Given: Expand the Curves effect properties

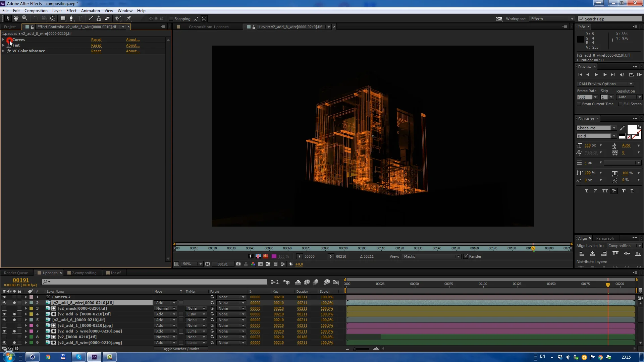Looking at the screenshot, I should pyautogui.click(x=3, y=40).
